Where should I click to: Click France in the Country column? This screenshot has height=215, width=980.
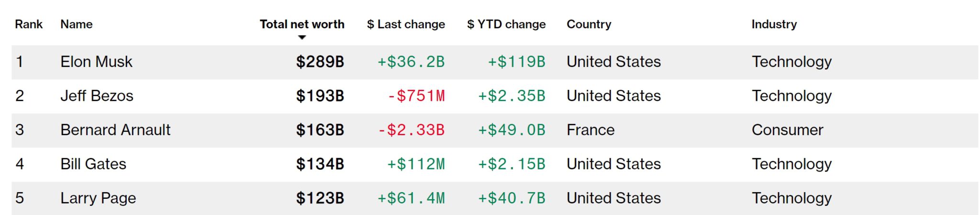(590, 130)
